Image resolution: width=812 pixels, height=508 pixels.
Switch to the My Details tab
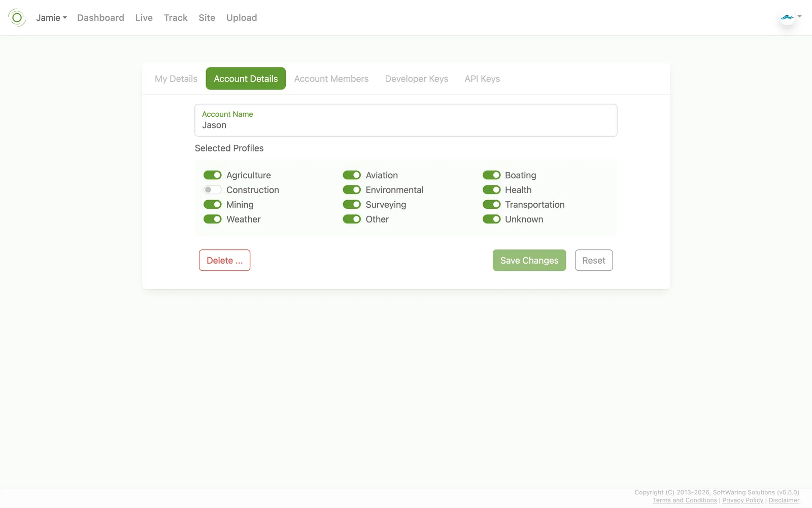click(x=176, y=79)
